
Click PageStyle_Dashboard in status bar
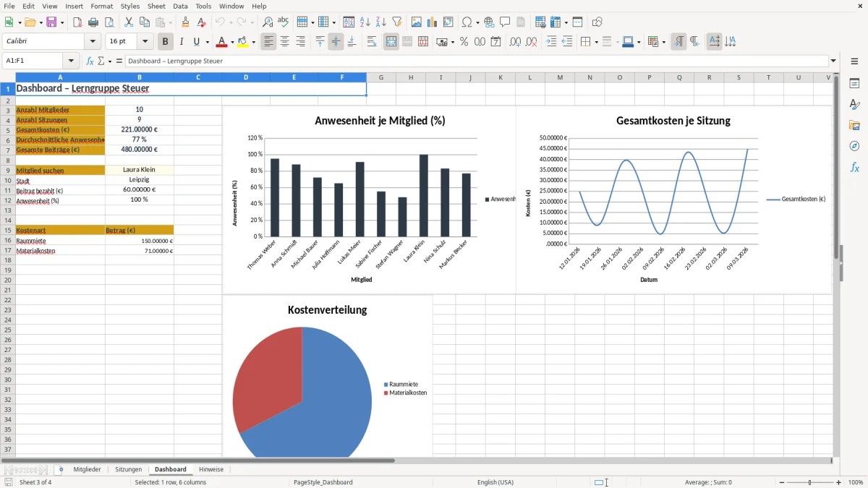(323, 482)
